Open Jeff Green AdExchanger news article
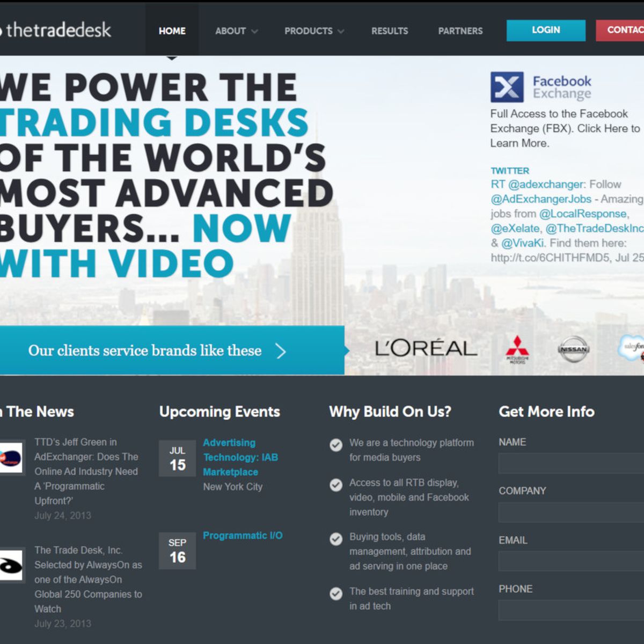 click(x=86, y=471)
